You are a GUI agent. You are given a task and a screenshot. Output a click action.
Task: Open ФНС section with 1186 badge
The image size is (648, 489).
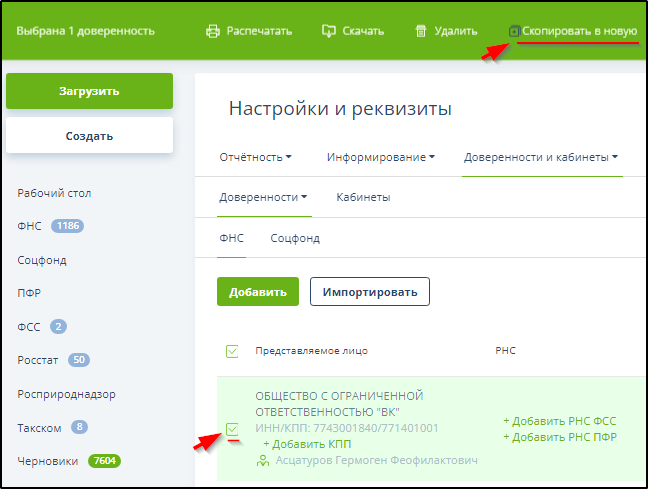tap(50, 226)
